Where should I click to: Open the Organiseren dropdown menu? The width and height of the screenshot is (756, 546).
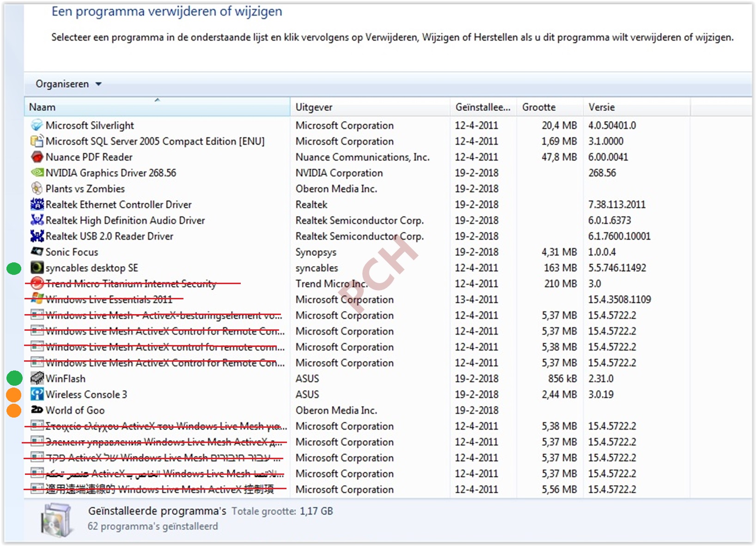pyautogui.click(x=68, y=84)
